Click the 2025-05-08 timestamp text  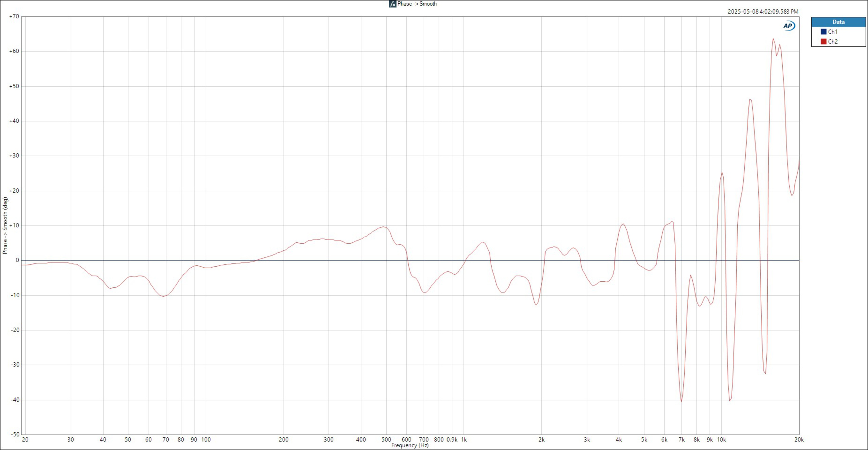[763, 12]
